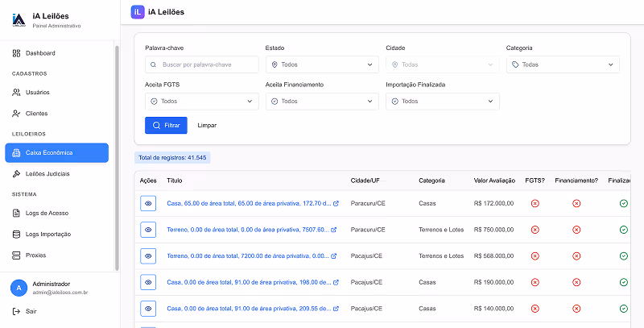Select Caixa Econômica in sidebar
The height and width of the screenshot is (328, 644).
tap(56, 153)
